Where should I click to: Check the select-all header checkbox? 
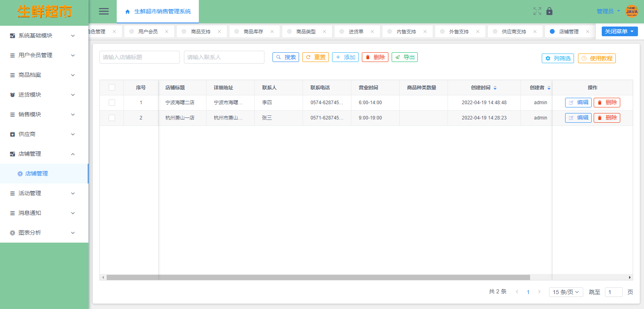tap(112, 87)
